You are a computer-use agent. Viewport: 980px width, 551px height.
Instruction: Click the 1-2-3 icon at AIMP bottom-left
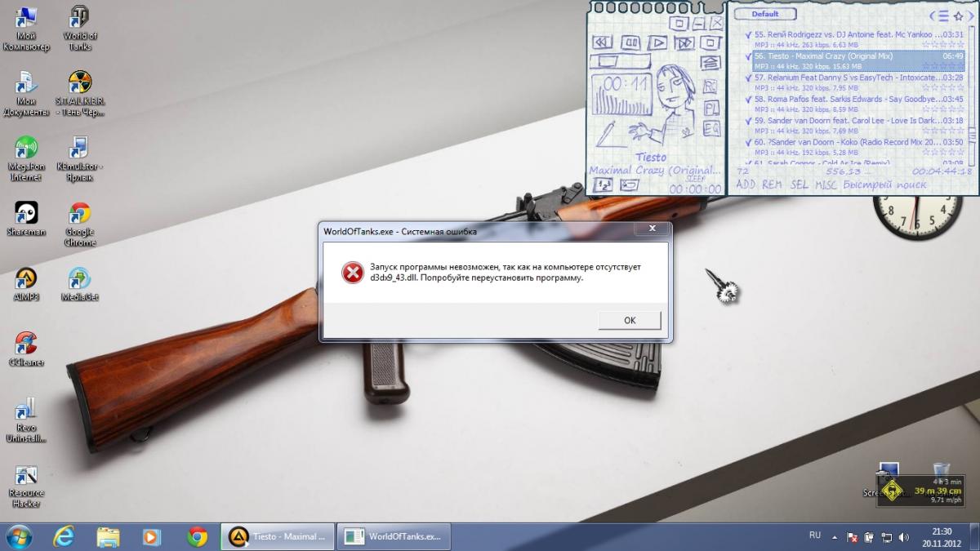[x=603, y=185]
